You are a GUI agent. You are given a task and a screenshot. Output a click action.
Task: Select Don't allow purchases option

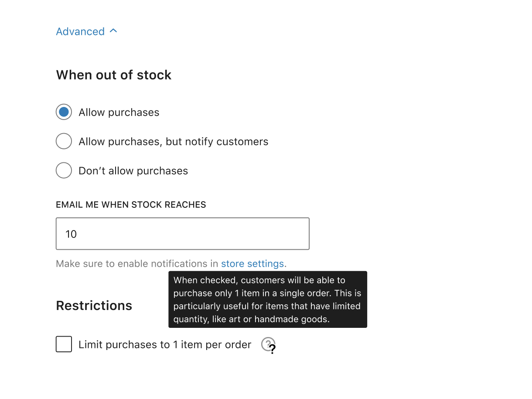click(64, 170)
